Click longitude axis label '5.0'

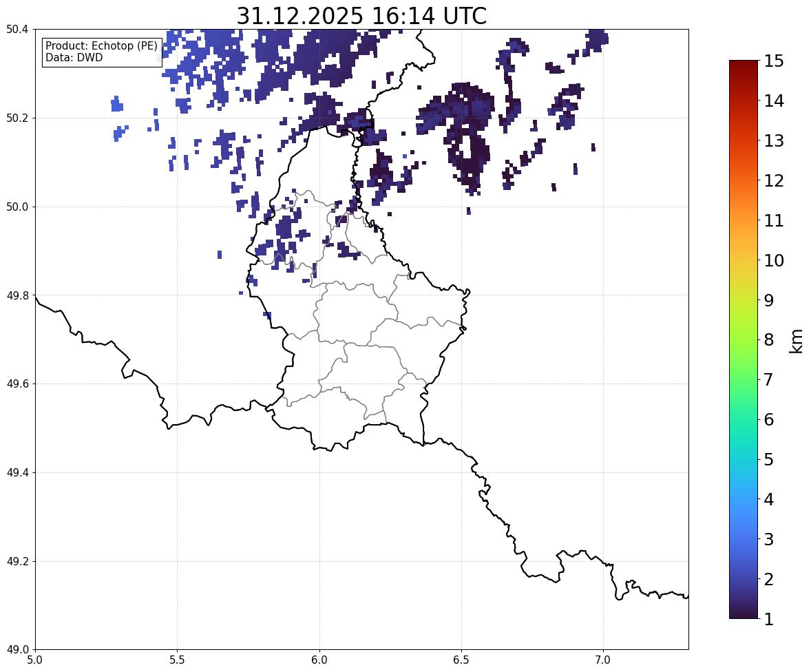35,660
